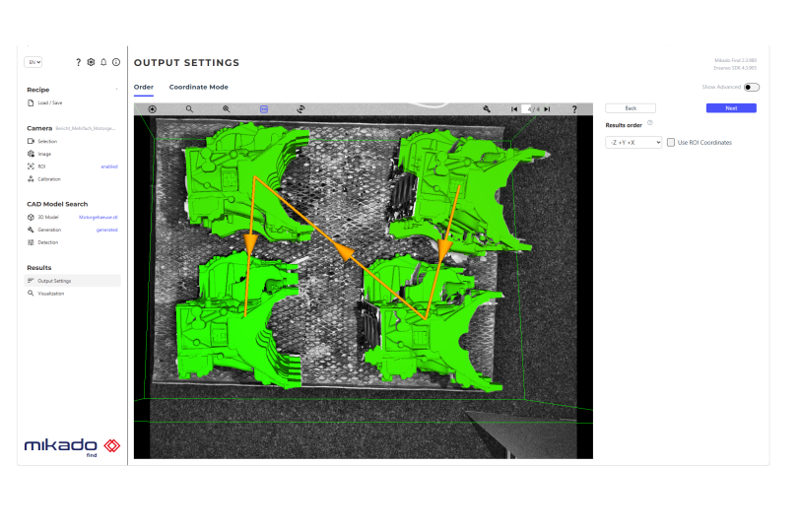Screen dimensions: 800x532
Task: Go to the last result in viewer
Action: [x=547, y=109]
